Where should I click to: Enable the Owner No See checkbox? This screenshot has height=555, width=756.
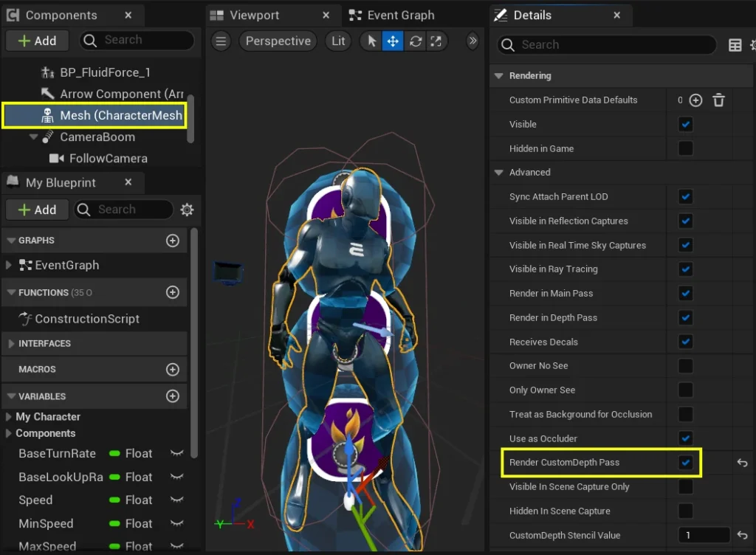(685, 366)
